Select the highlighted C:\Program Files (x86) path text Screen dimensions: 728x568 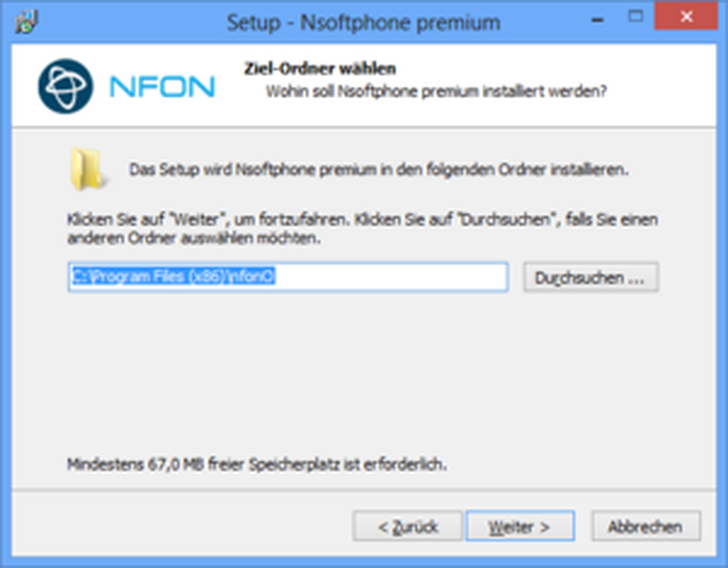coord(173,276)
